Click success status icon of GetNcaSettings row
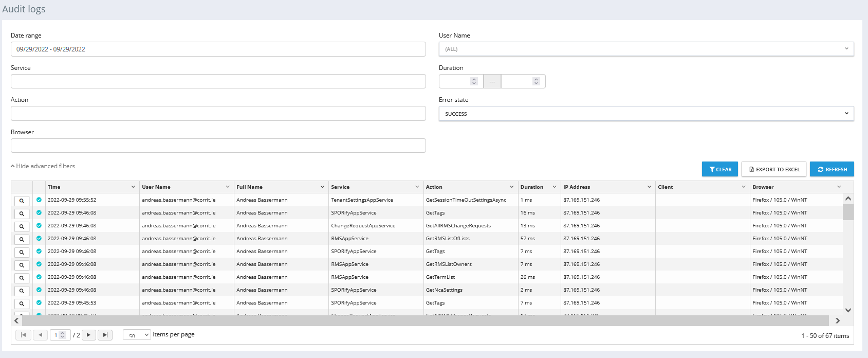 click(x=39, y=290)
